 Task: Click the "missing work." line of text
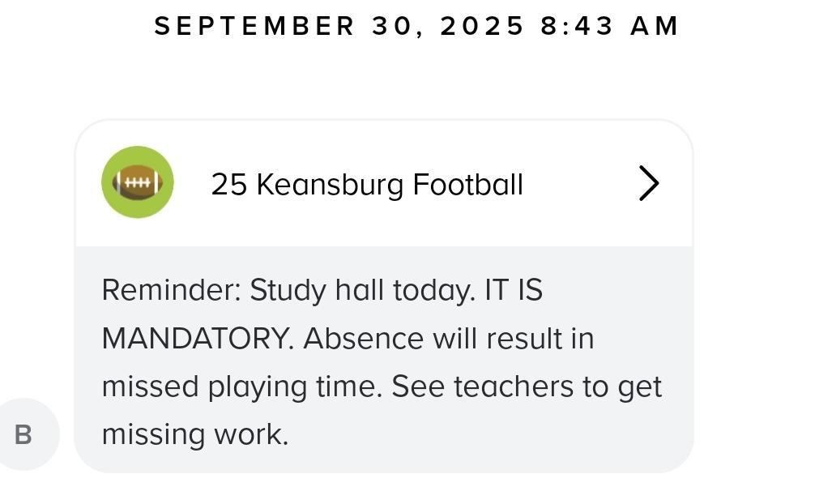pos(194,434)
